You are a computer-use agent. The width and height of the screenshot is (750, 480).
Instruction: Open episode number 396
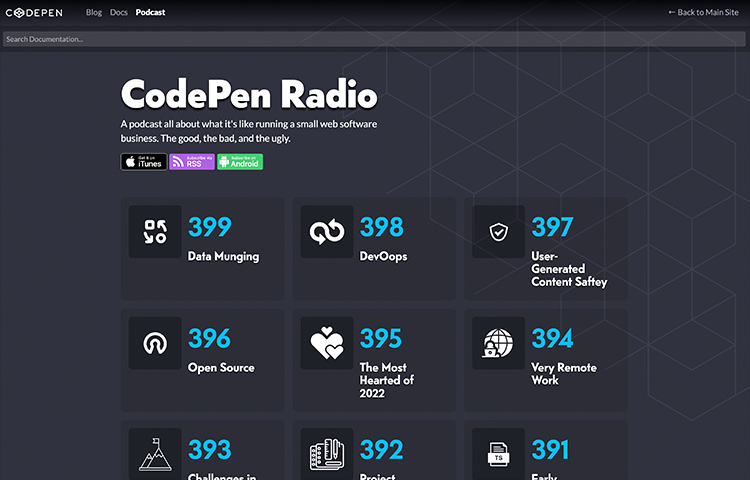(x=209, y=338)
